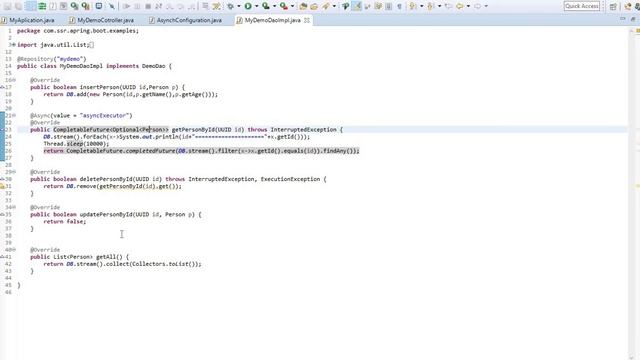The height and width of the screenshot is (360, 640).
Task: Click the Step Over icon
Action: coord(180,6)
